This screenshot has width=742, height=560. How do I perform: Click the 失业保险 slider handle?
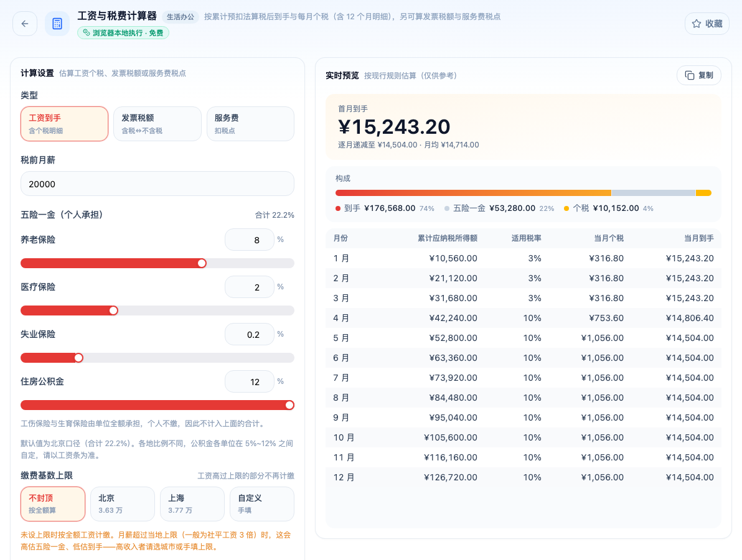(78, 358)
